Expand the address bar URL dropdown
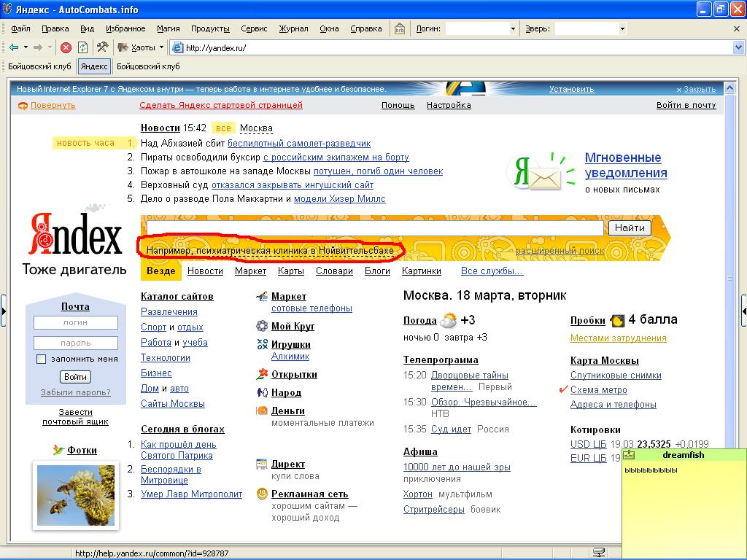 click(738, 47)
